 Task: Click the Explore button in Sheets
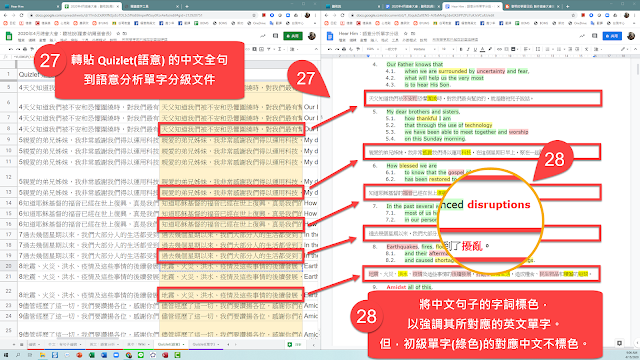296,344
